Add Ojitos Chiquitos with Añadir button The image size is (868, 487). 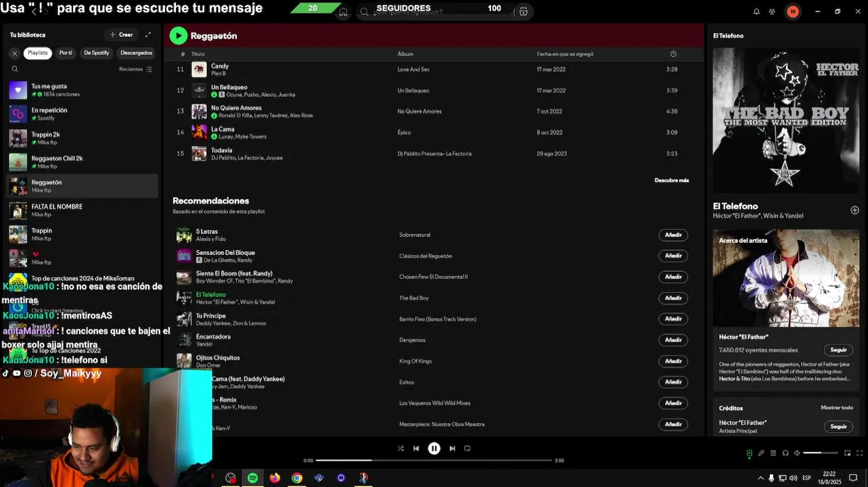tap(673, 361)
